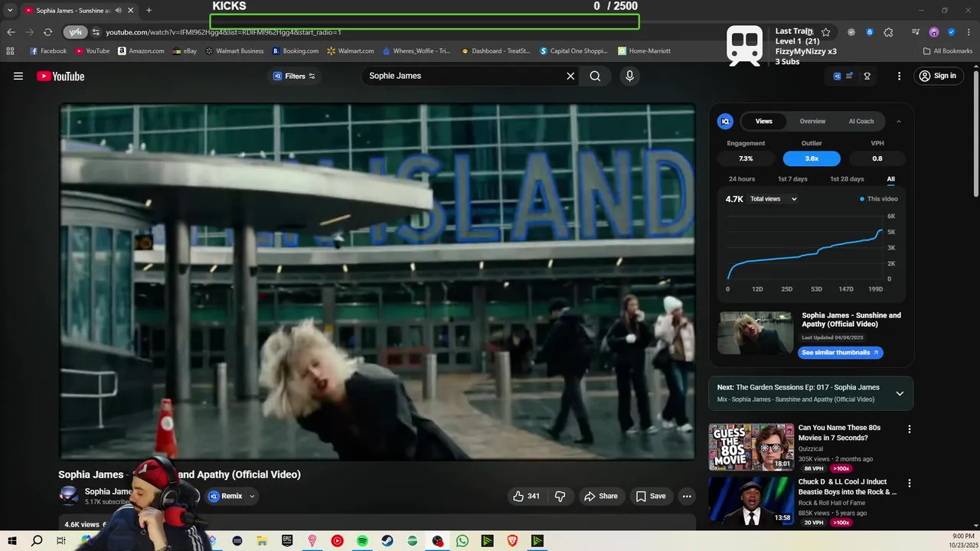Viewport: 980px width, 551px height.
Task: Open Spotify from the taskbar
Action: point(362,540)
